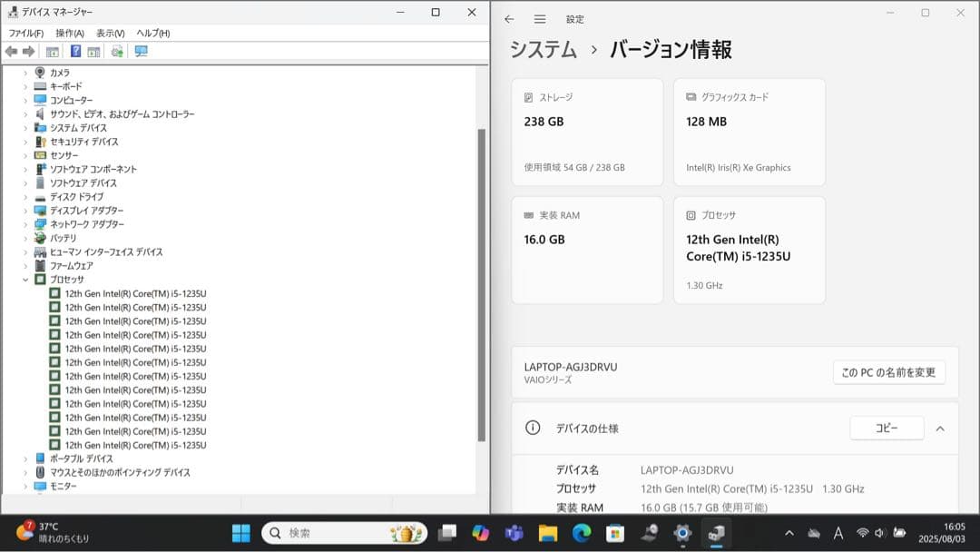Click the Device Manager vertical scrollbar
Viewport: 980px width, 552px height.
[x=481, y=285]
